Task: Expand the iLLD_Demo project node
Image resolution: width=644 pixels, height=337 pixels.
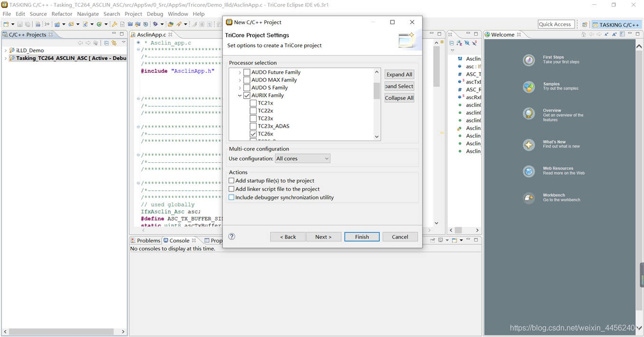Action: pyautogui.click(x=5, y=50)
